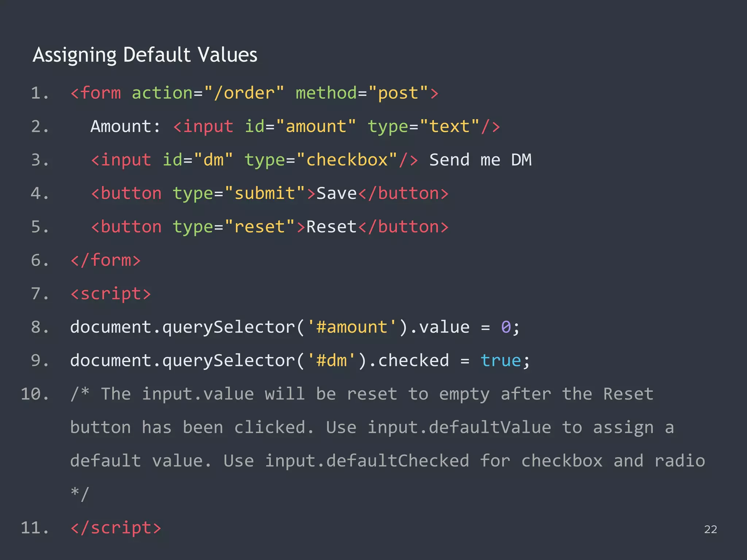Click the '#dm' selector string on line 9

click(x=331, y=361)
